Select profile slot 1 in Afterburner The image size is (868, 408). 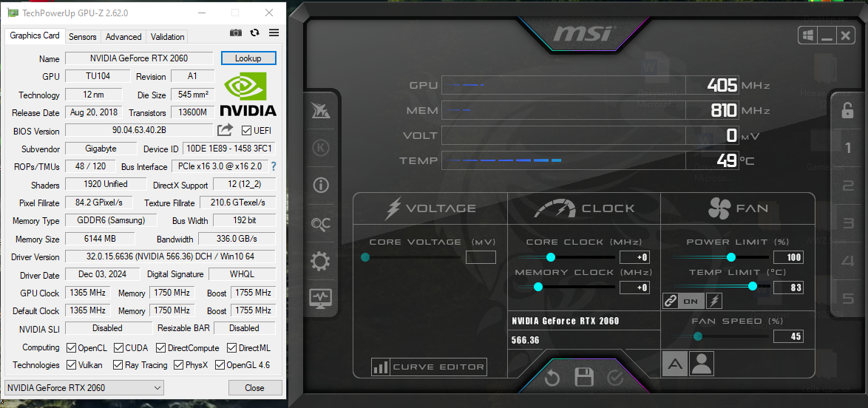point(847,148)
